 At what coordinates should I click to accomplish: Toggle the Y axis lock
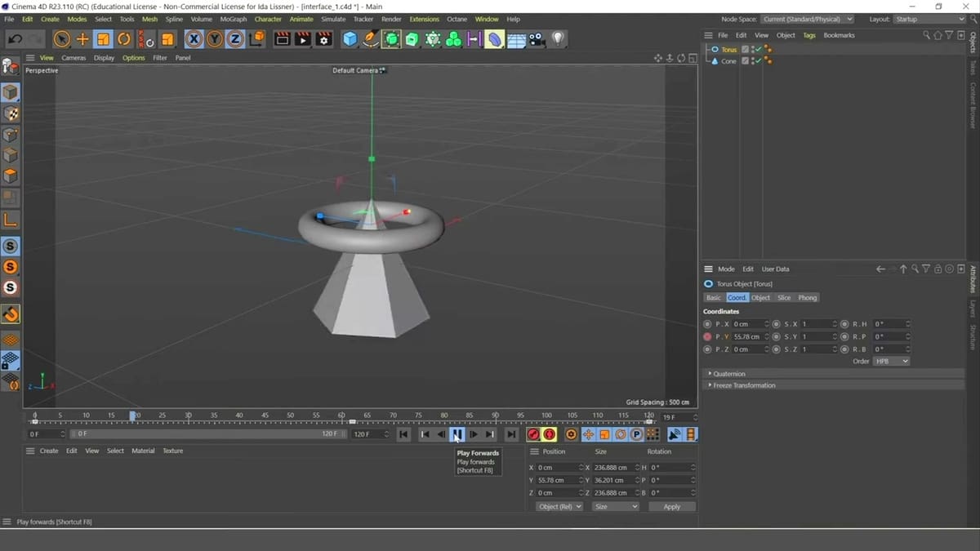point(215,38)
